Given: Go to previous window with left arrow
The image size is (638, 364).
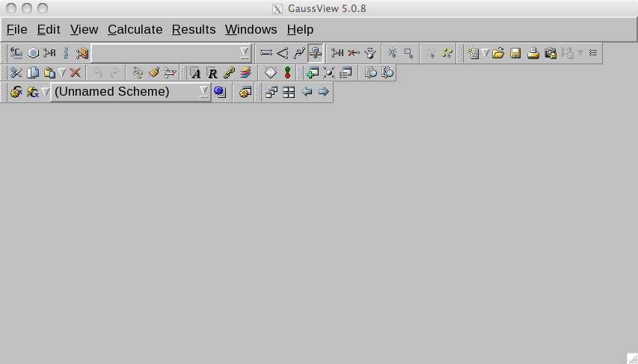Looking at the screenshot, I should 307,92.
